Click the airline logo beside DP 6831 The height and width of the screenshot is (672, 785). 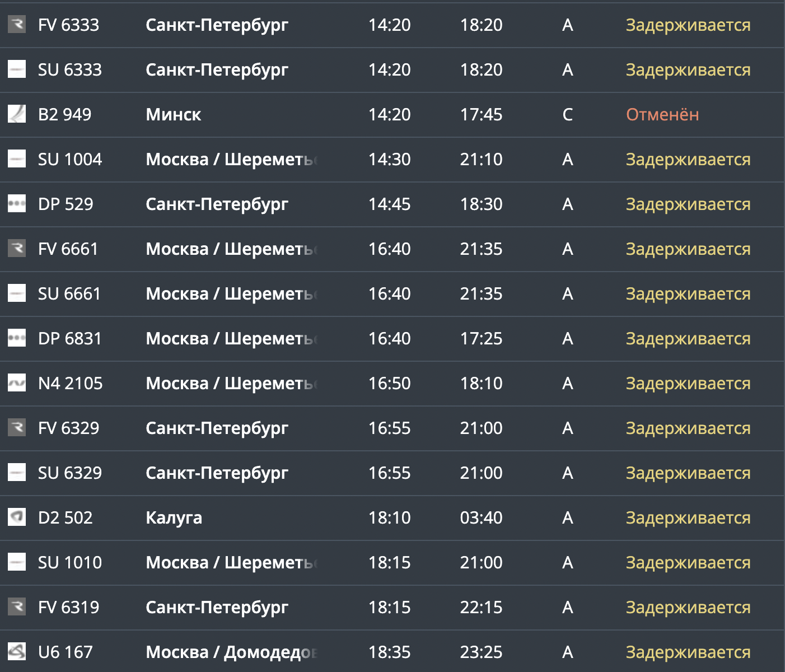(x=17, y=338)
